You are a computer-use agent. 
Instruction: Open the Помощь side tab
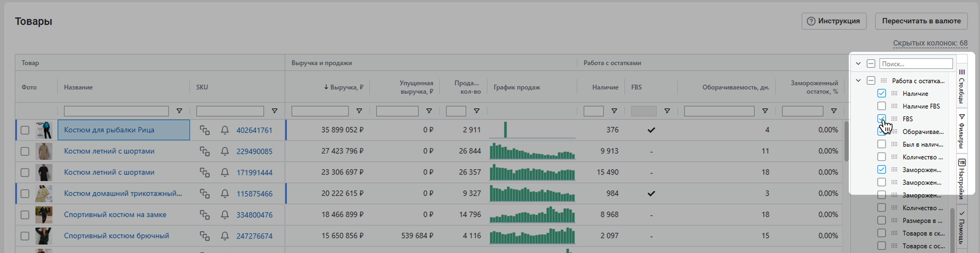[961, 228]
